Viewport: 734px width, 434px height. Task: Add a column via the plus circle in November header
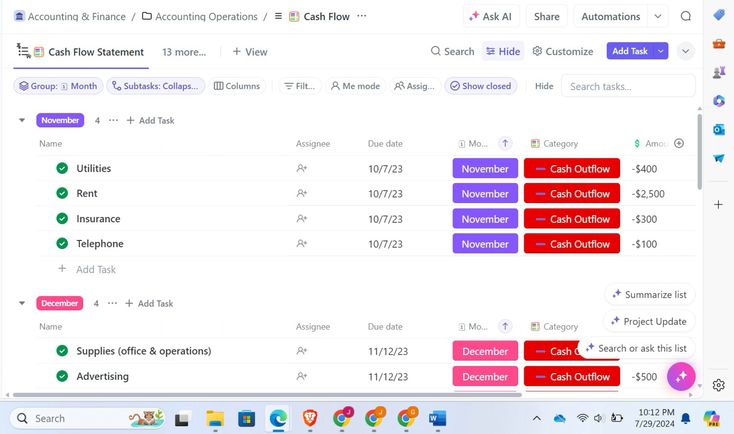click(679, 143)
